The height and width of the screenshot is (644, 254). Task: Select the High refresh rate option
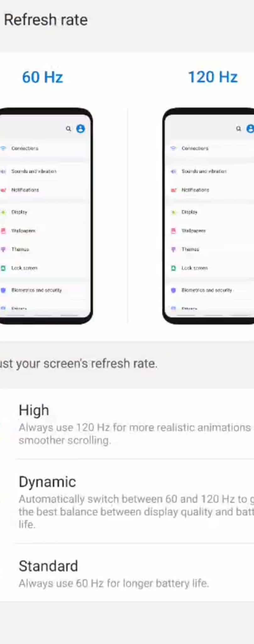point(127,424)
